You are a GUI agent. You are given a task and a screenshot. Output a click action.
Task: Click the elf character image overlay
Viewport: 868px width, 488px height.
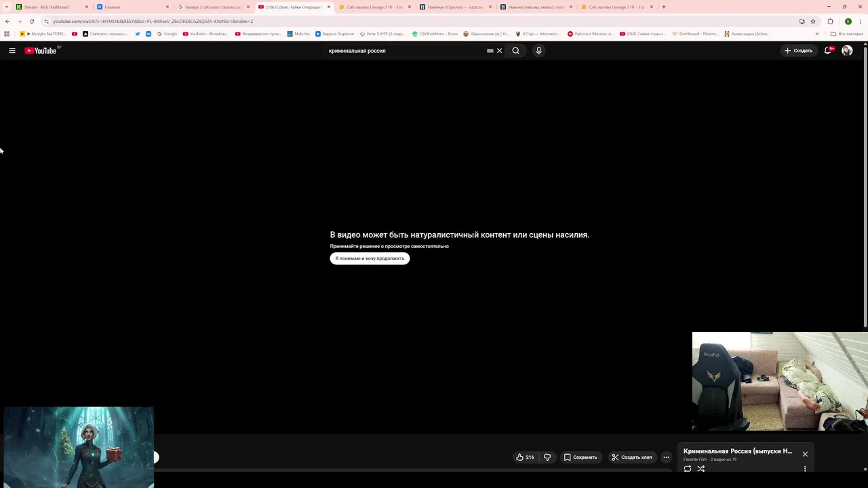pos(79,447)
